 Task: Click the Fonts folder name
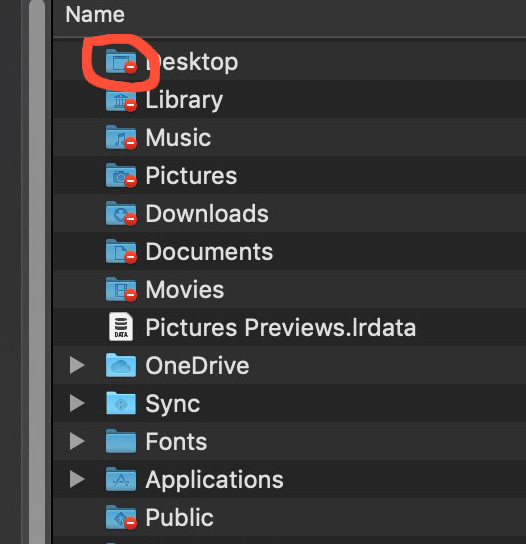(176, 442)
